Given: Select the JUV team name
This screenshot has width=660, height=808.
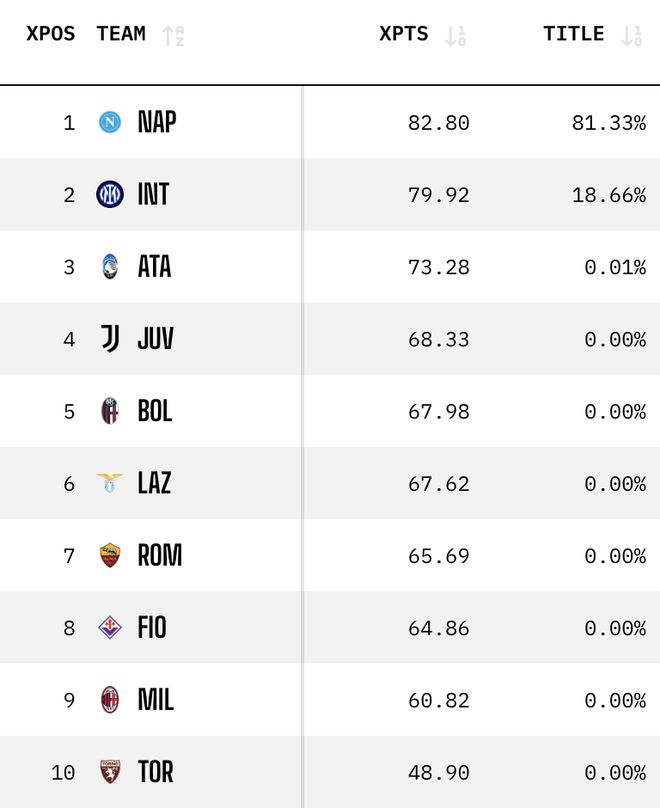Looking at the screenshot, I should point(155,339).
